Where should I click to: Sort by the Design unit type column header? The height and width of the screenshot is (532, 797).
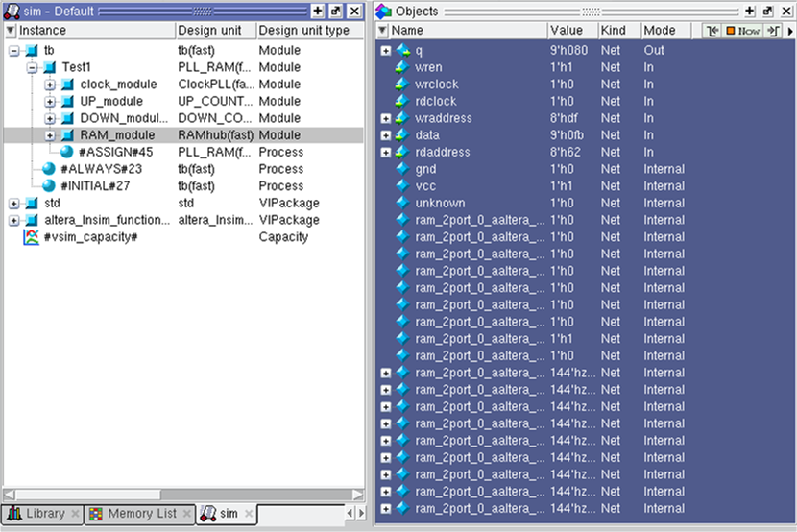click(x=309, y=31)
